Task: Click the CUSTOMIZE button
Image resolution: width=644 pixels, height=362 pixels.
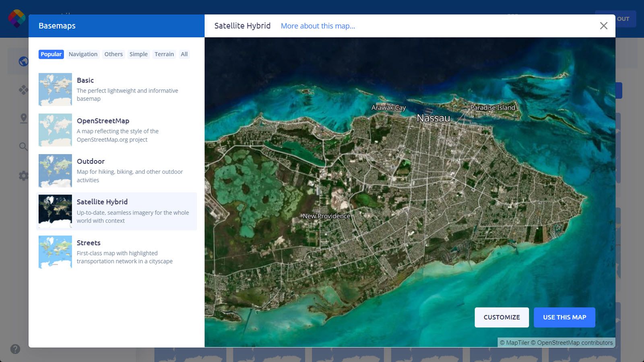Action: coord(502,317)
